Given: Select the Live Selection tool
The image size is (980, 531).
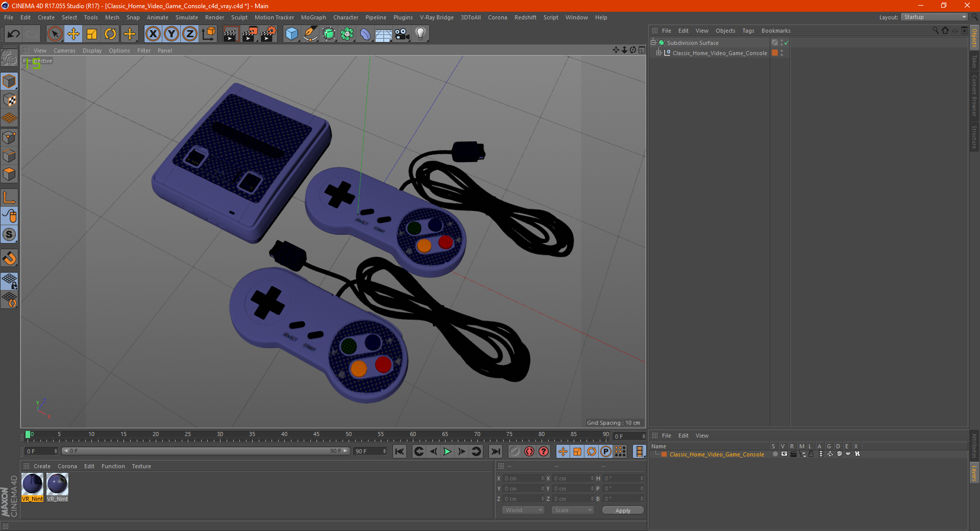Looking at the screenshot, I should [x=55, y=34].
